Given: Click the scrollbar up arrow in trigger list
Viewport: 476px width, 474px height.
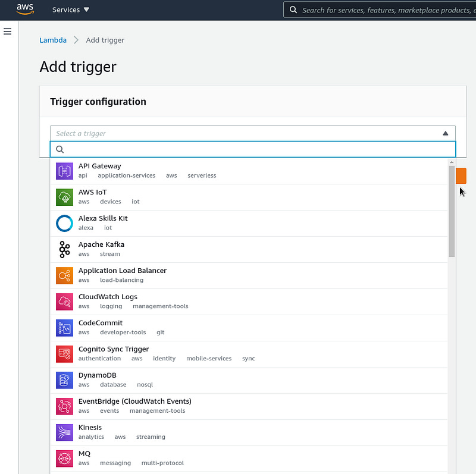Looking at the screenshot, I should point(452,162).
